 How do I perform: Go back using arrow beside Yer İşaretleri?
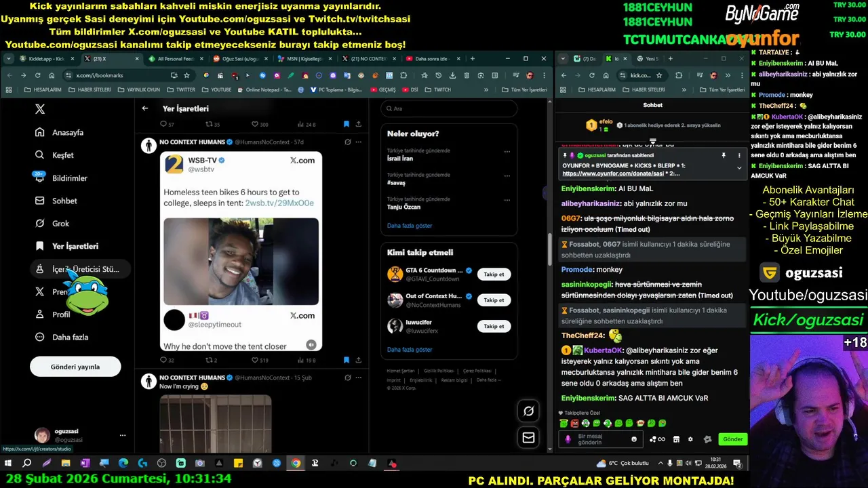click(x=145, y=108)
